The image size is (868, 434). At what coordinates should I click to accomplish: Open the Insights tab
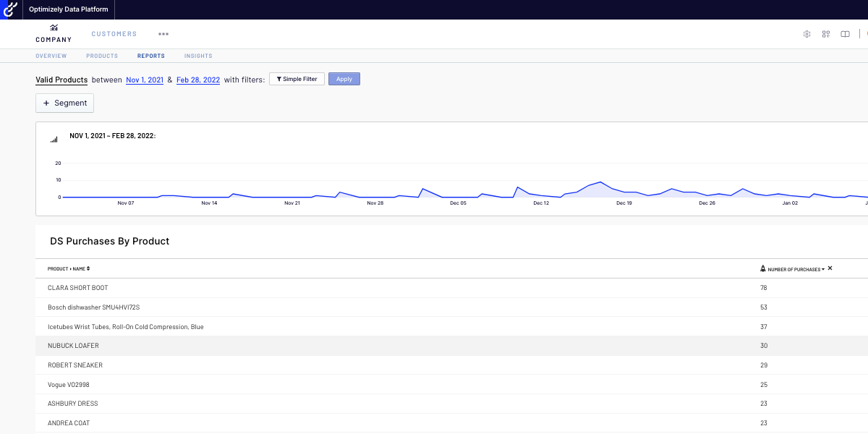(197, 56)
